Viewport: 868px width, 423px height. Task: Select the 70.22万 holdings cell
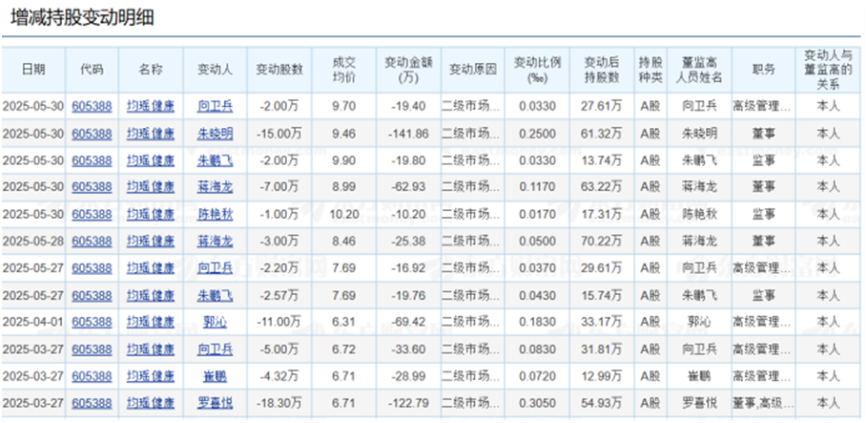[x=601, y=242]
